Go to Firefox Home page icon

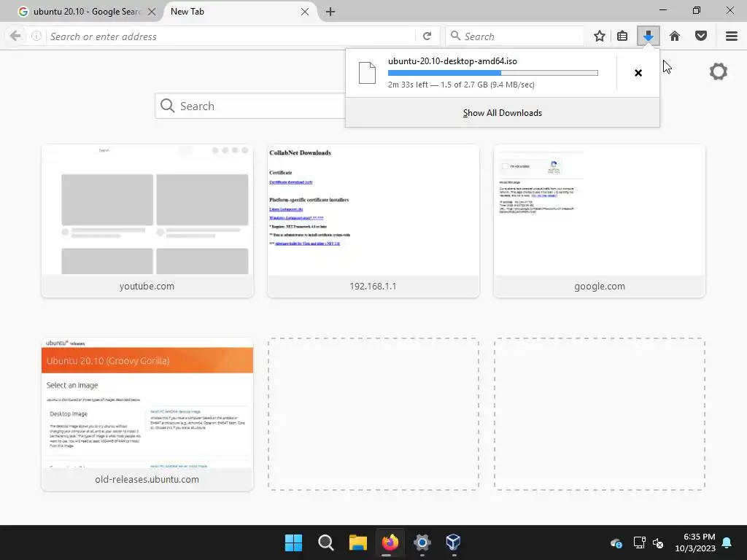tap(675, 36)
